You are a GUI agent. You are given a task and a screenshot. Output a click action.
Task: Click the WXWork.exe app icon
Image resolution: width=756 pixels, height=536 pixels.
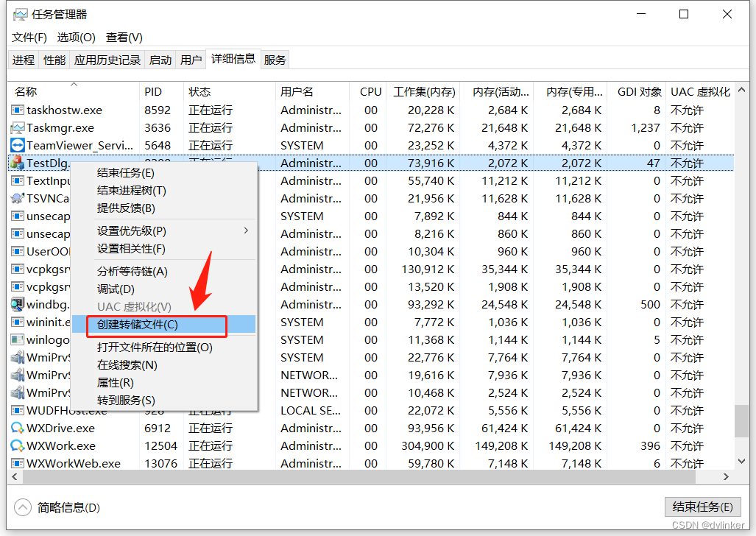pos(18,445)
